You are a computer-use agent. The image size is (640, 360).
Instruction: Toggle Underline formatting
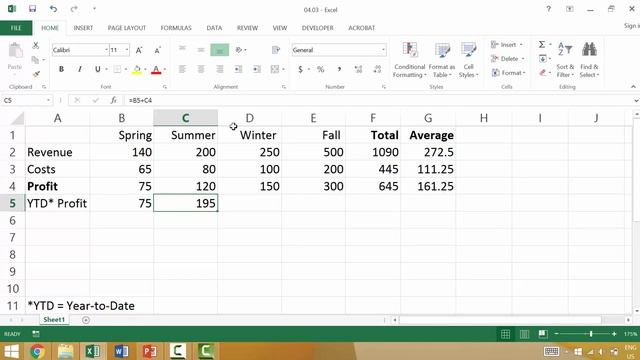98,69
